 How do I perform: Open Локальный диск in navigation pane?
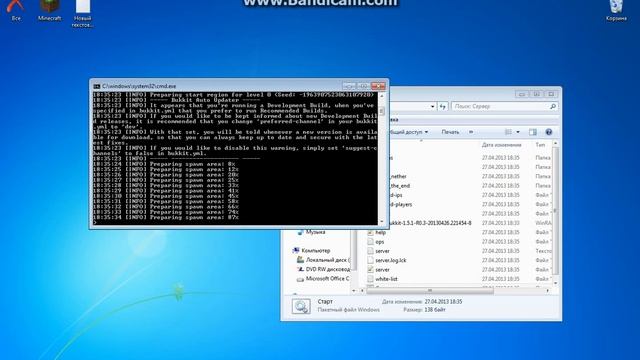[x=323, y=260]
